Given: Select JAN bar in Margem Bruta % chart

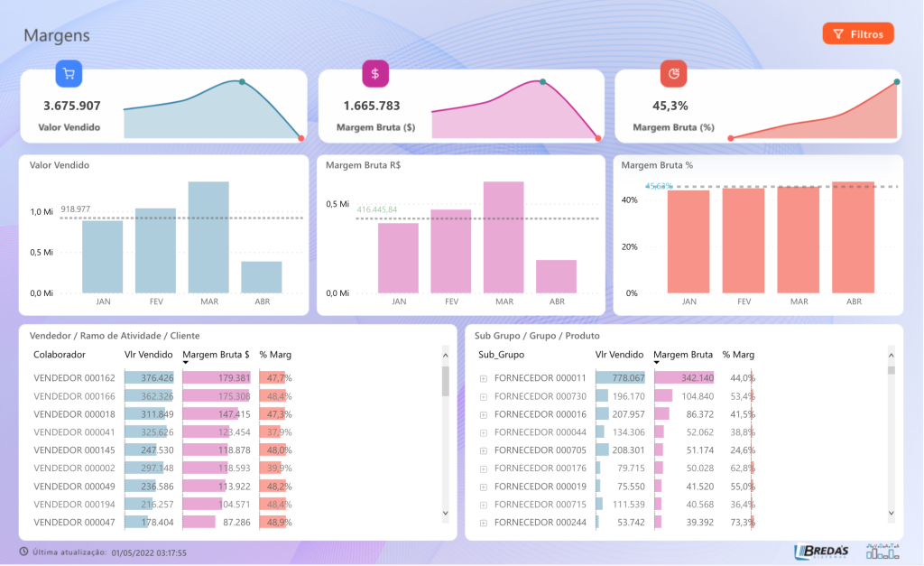Looking at the screenshot, I should [688, 242].
